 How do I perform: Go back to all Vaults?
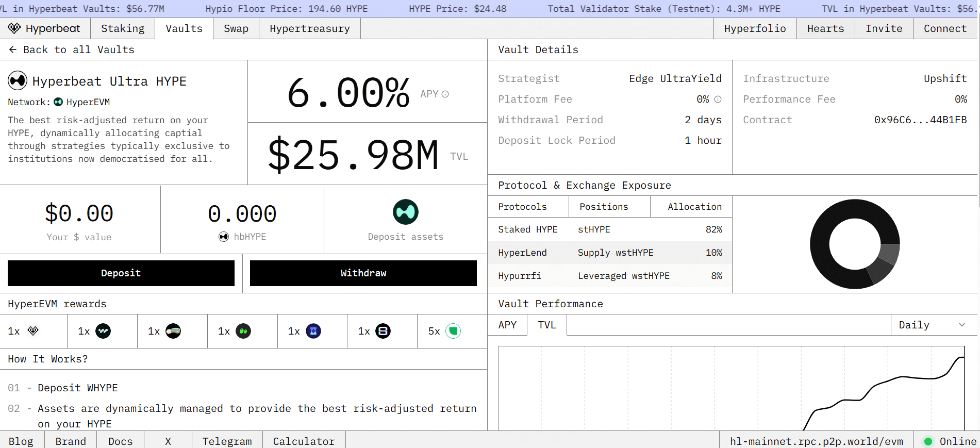(72, 49)
